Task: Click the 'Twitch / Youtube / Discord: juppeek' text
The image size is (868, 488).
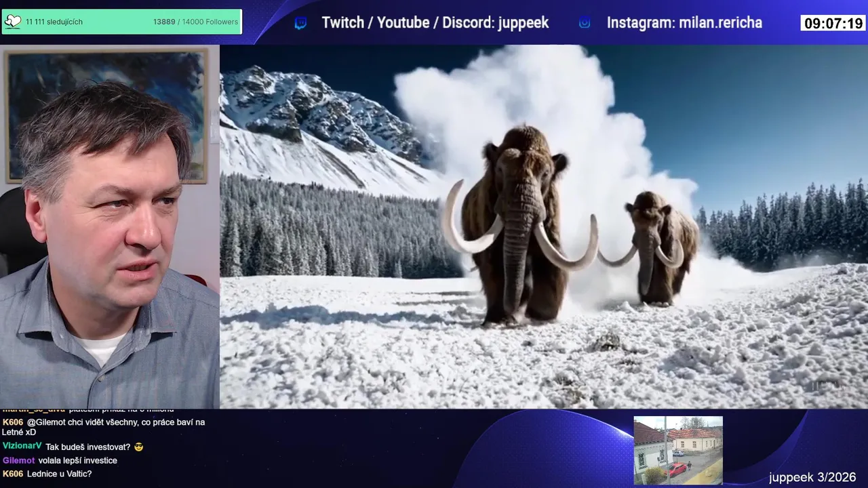Action: (x=435, y=23)
